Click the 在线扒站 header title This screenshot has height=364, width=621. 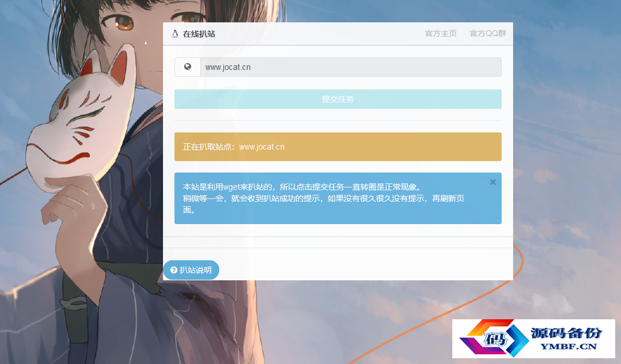[199, 34]
